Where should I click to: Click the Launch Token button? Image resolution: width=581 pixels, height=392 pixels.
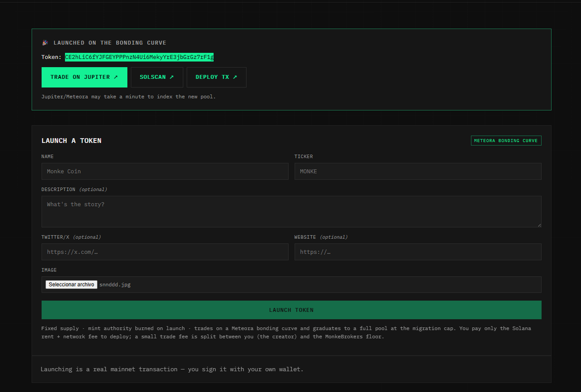[291, 310]
